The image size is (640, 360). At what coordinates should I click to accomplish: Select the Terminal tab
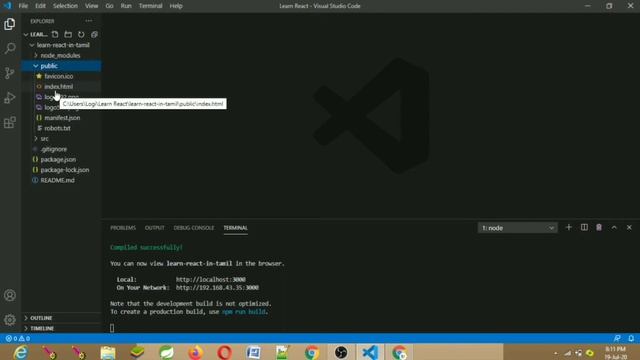click(236, 228)
